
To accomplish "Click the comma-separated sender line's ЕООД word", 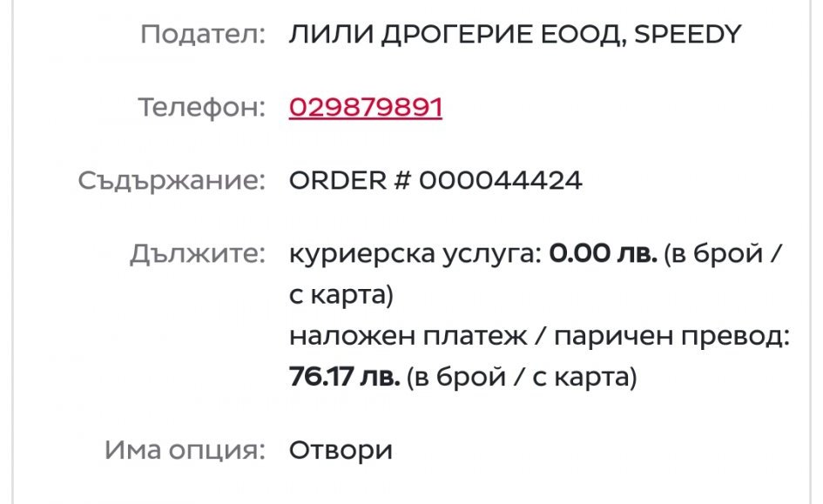I will pyautogui.click(x=582, y=35).
